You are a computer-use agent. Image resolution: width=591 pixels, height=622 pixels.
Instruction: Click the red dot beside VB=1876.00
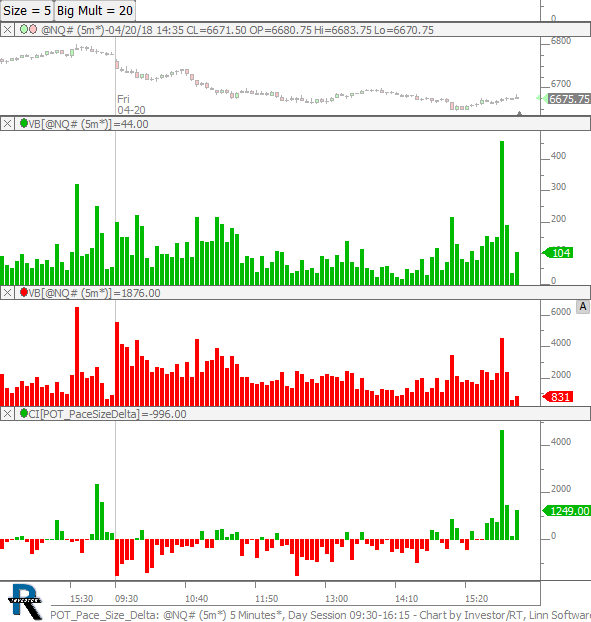click(24, 292)
